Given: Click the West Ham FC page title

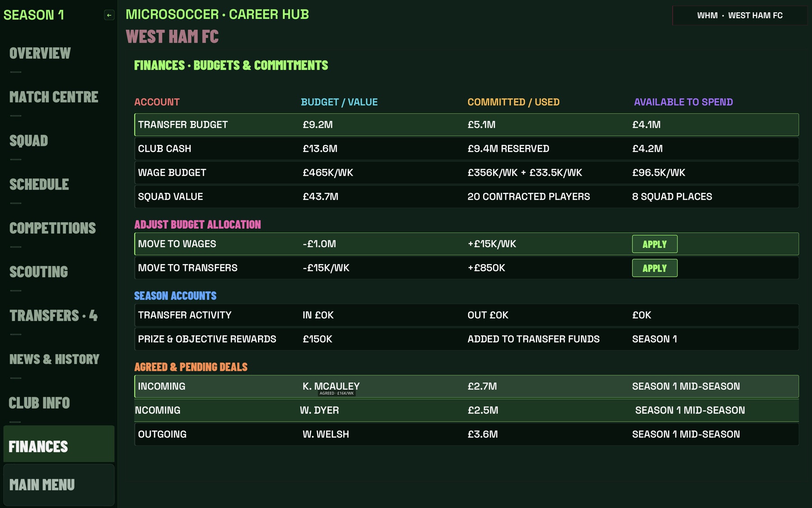Looking at the screenshot, I should (172, 37).
